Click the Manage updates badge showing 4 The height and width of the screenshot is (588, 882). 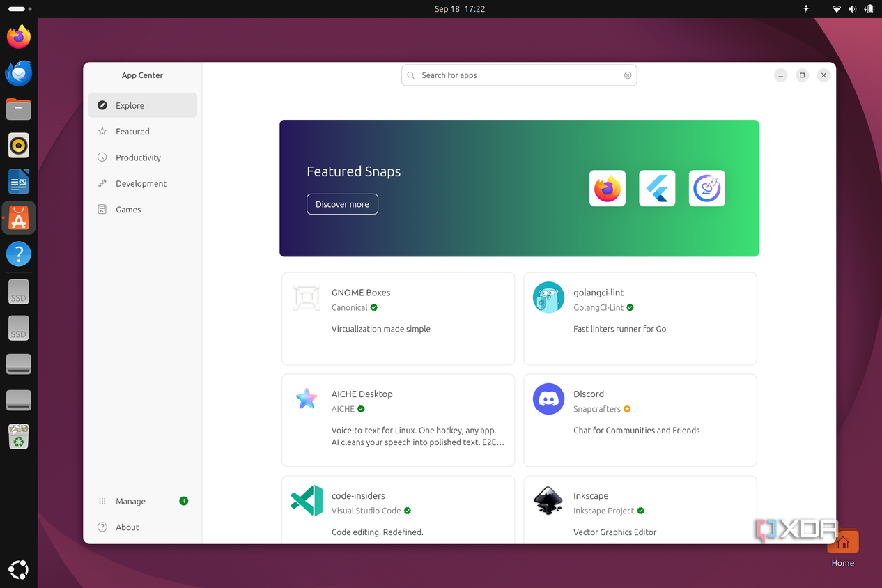tap(184, 501)
